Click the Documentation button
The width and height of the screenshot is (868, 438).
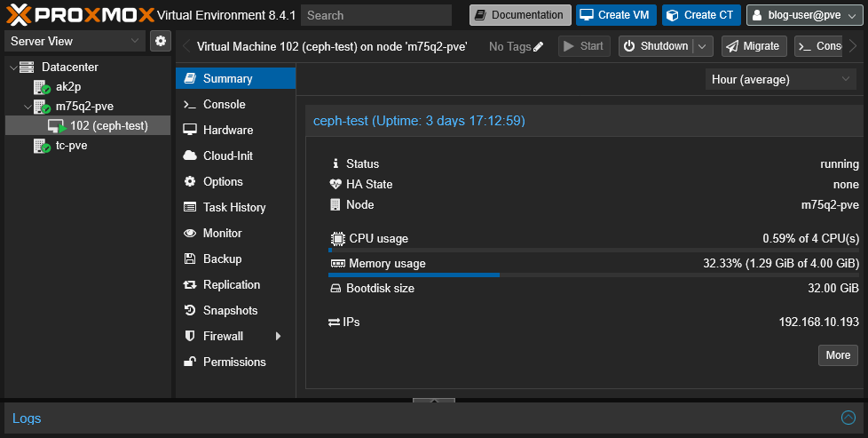(520, 15)
